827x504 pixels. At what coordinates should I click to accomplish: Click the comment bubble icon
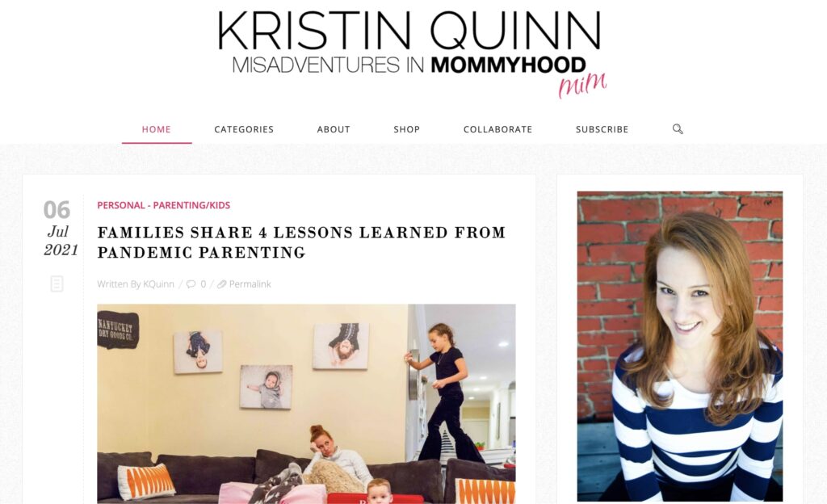pos(191,284)
